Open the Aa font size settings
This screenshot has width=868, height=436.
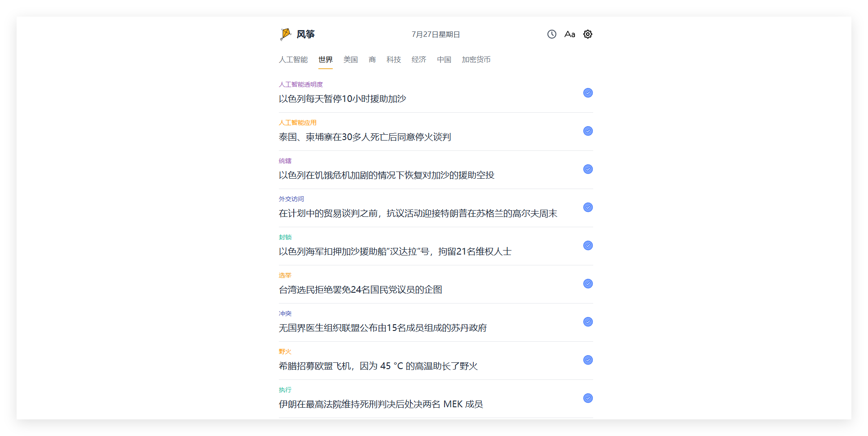pyautogui.click(x=569, y=34)
